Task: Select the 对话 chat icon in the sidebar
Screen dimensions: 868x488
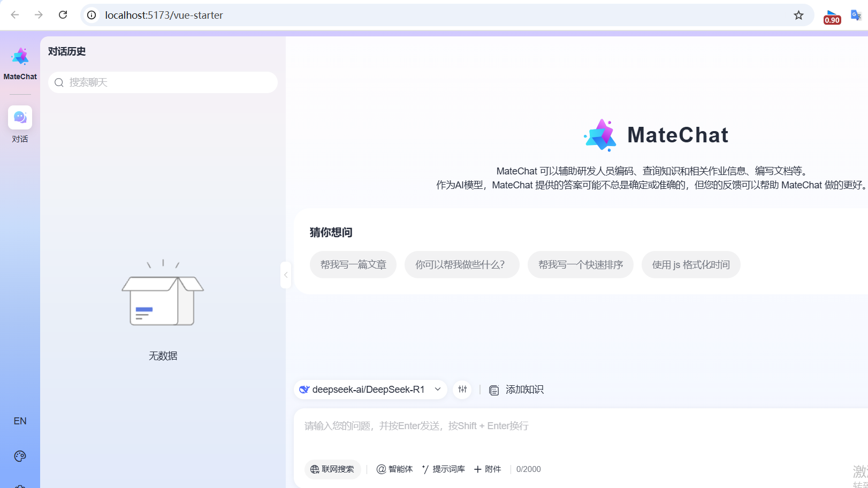Action: tap(20, 117)
